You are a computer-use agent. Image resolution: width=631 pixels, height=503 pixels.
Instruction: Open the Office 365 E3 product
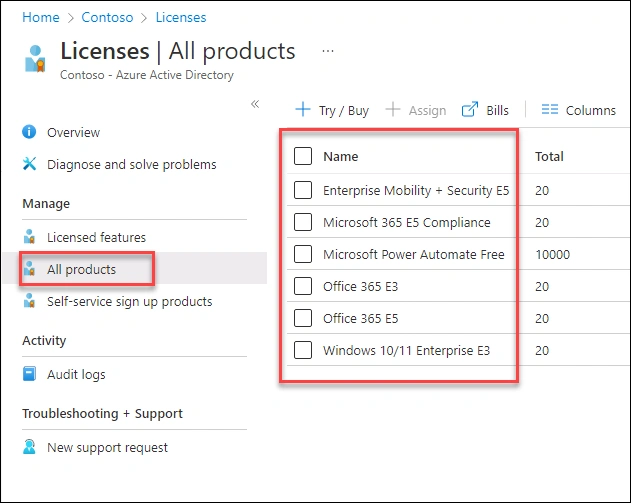360,287
